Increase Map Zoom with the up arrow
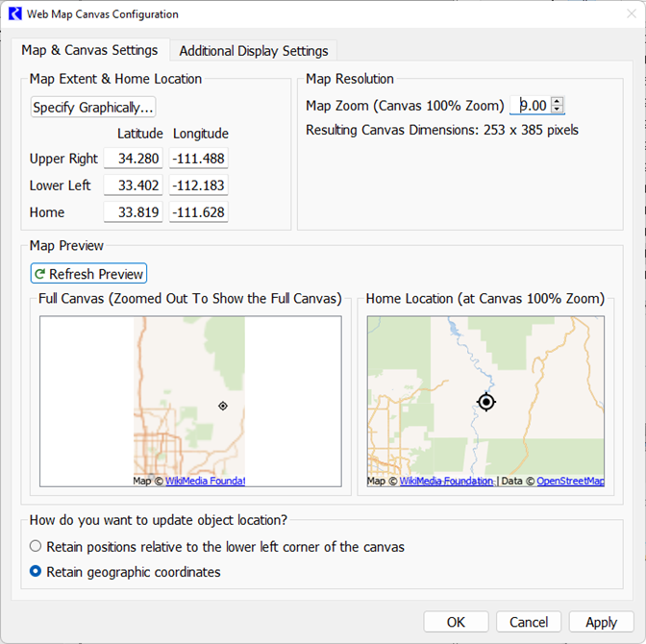Screen dimensions: 646x644 558,101
